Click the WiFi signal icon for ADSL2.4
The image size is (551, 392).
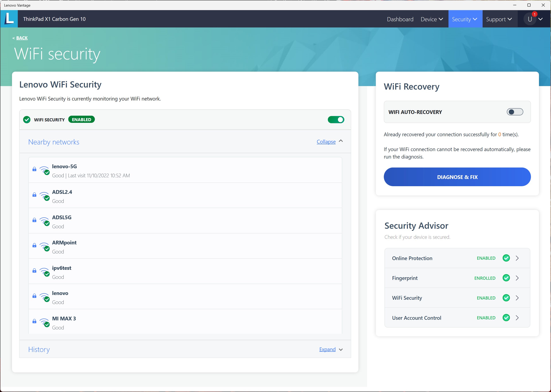click(44, 196)
